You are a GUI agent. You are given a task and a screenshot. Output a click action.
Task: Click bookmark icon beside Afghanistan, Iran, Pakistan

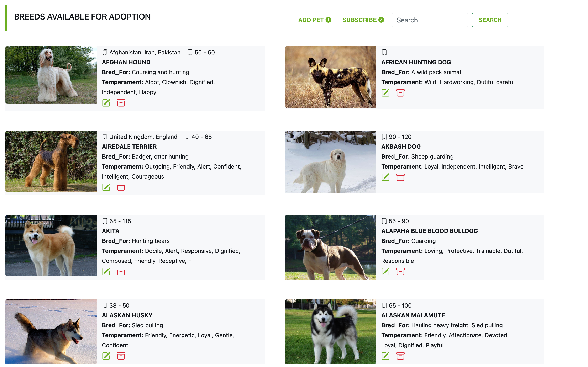pyautogui.click(x=105, y=52)
